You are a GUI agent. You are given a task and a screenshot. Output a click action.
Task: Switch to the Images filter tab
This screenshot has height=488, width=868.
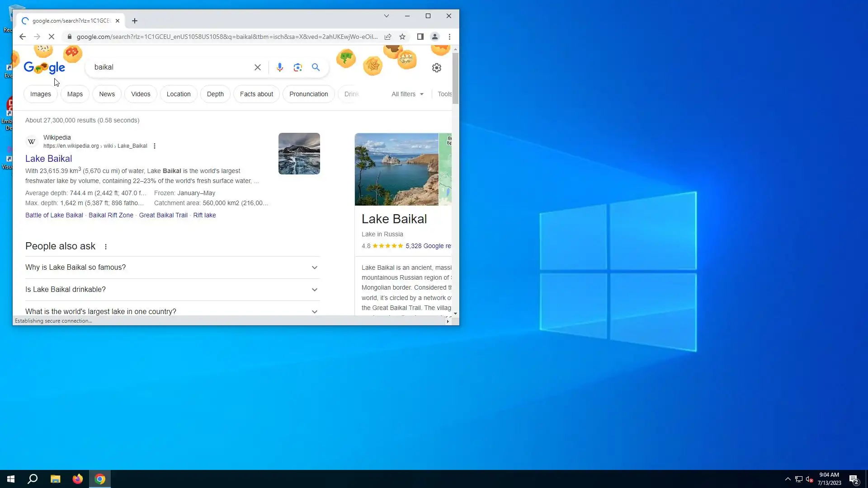41,94
